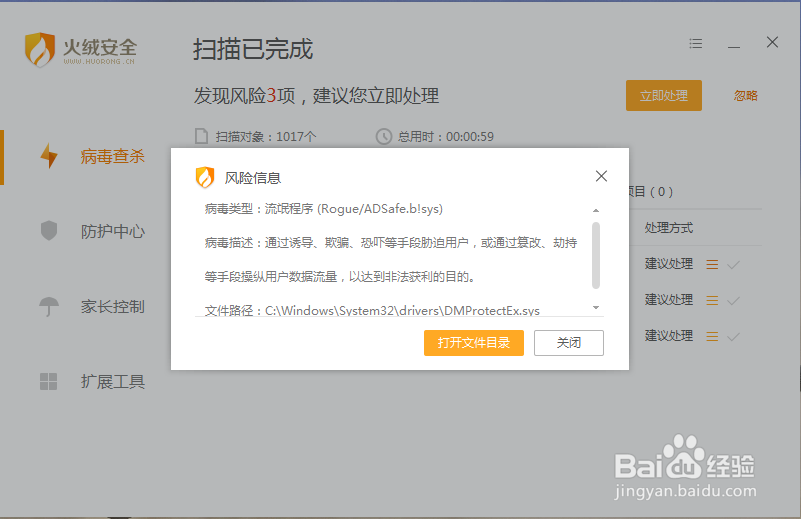Click the lightning bolt virus scan icon

[49, 156]
